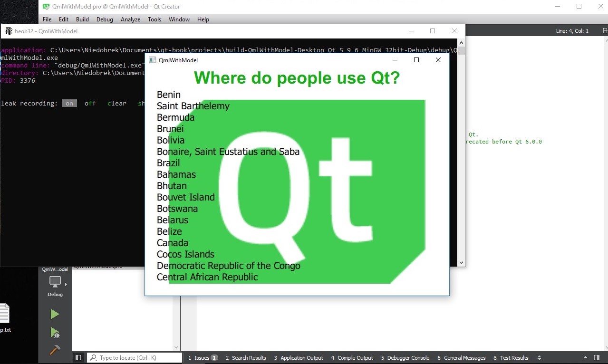Show the Compile Output pane
Viewport: 608px width, 364px height.
352,358
